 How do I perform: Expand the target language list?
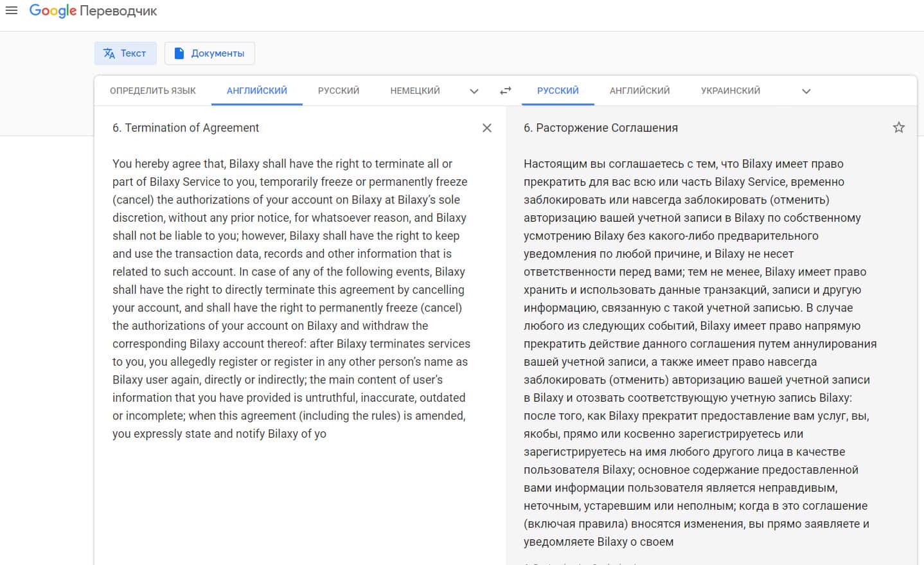coord(806,91)
